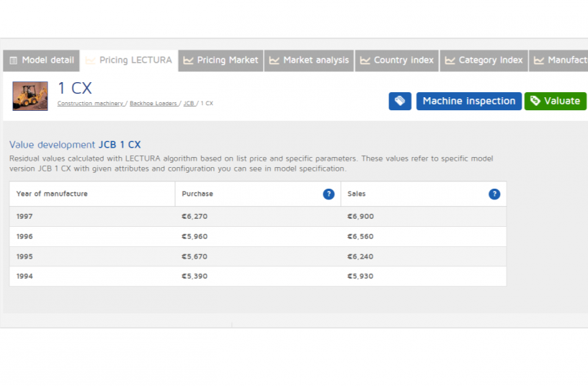The width and height of the screenshot is (588, 386).
Task: Click sales value €6,560
Action: [360, 236]
